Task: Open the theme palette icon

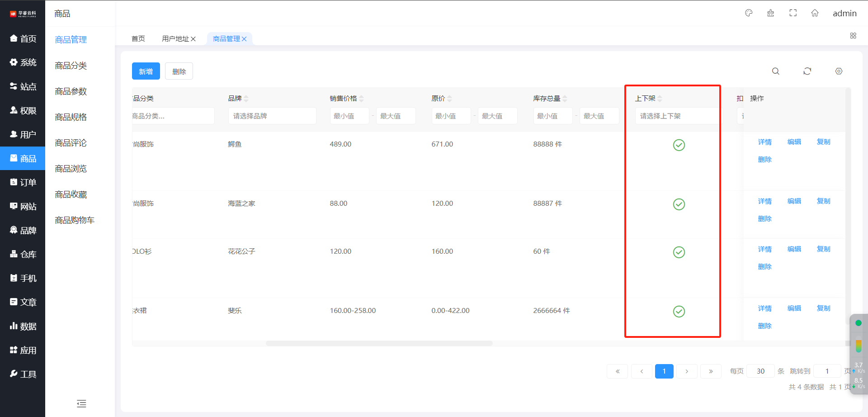Action: [x=749, y=13]
